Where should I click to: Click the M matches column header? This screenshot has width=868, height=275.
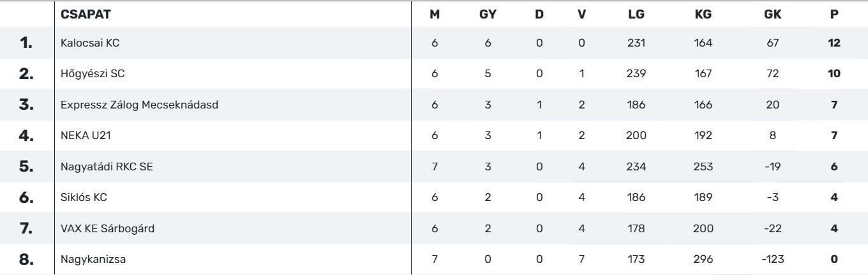point(435,13)
